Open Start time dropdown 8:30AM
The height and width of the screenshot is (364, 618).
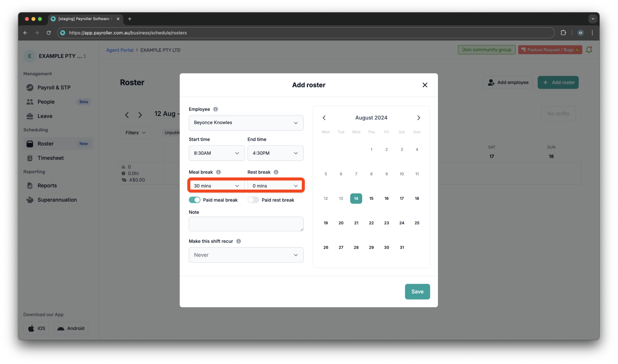point(217,153)
